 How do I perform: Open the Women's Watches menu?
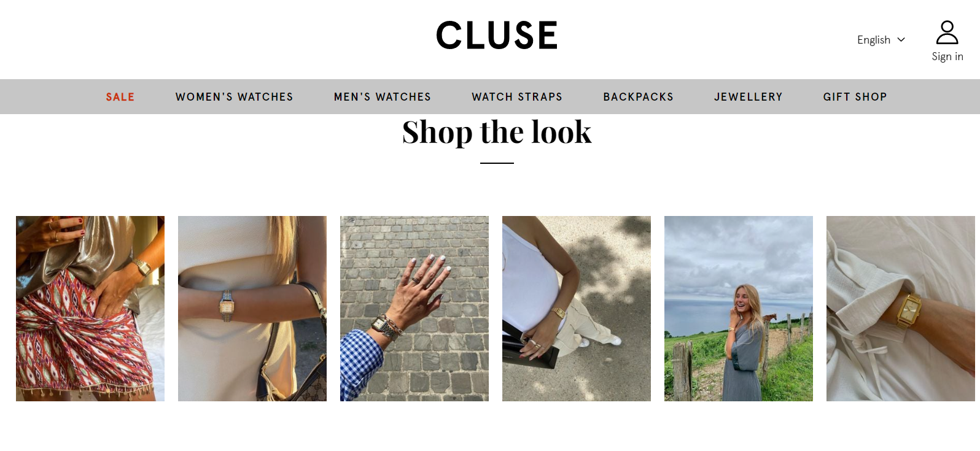[x=235, y=97]
